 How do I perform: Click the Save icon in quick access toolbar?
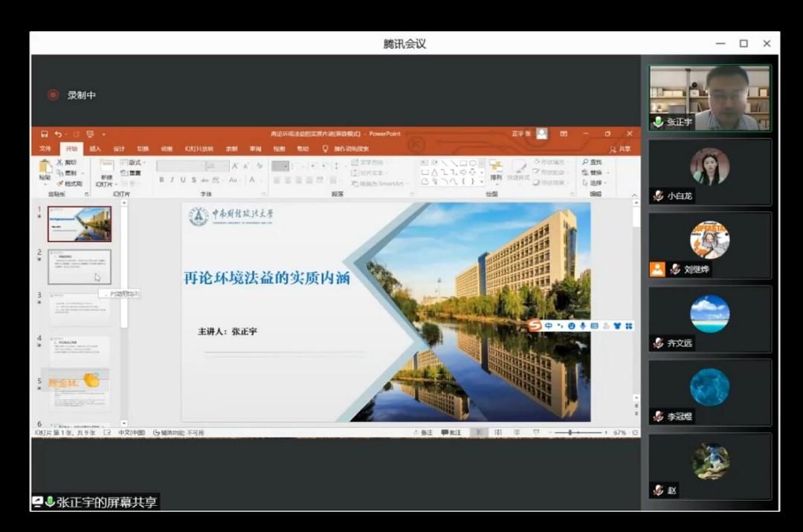45,134
